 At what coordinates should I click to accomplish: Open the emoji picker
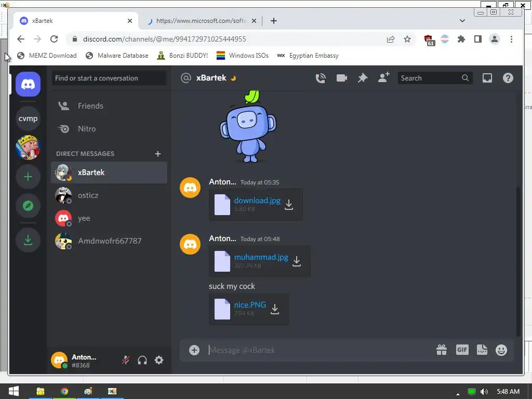(x=501, y=350)
